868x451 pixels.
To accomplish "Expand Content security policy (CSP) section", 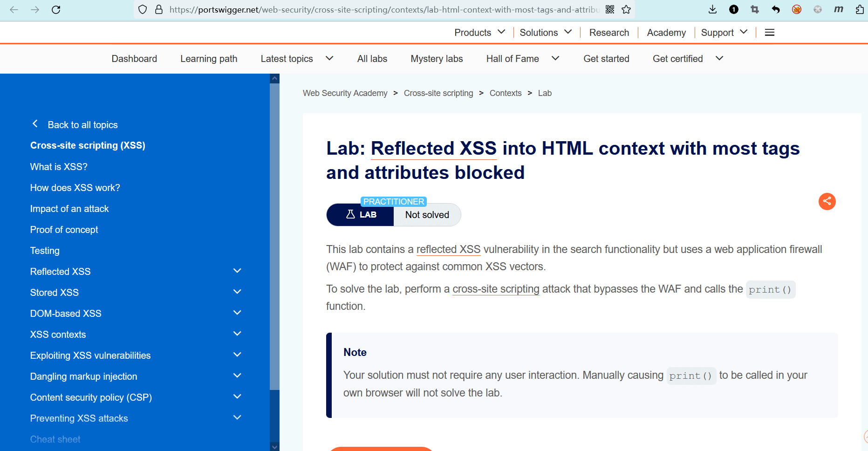I will click(x=237, y=397).
